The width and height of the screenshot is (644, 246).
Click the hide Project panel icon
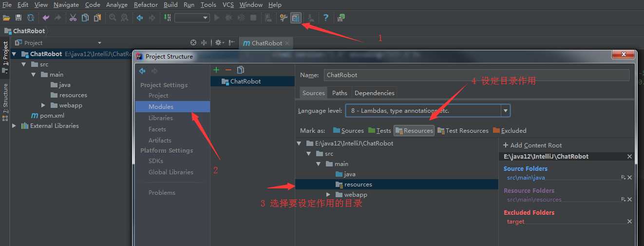(x=231, y=42)
